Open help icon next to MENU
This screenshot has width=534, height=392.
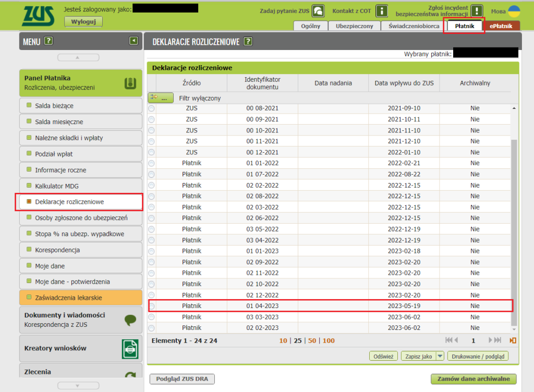pyautogui.click(x=48, y=41)
